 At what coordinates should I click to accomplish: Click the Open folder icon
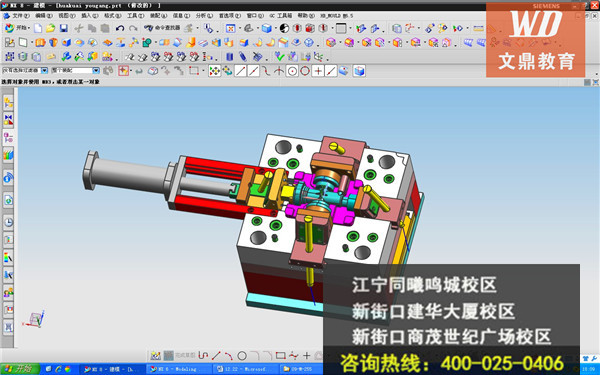tap(51, 28)
